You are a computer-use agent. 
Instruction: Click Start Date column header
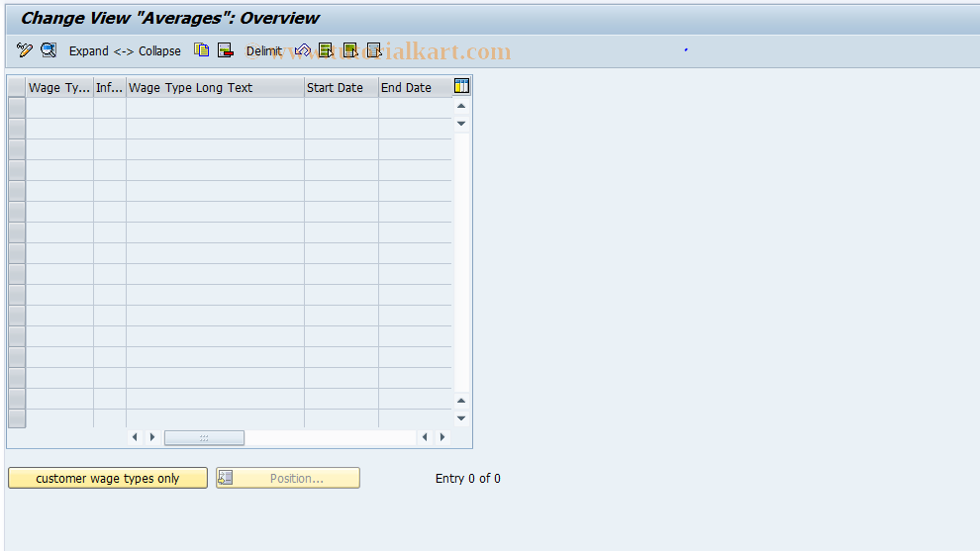click(x=342, y=87)
